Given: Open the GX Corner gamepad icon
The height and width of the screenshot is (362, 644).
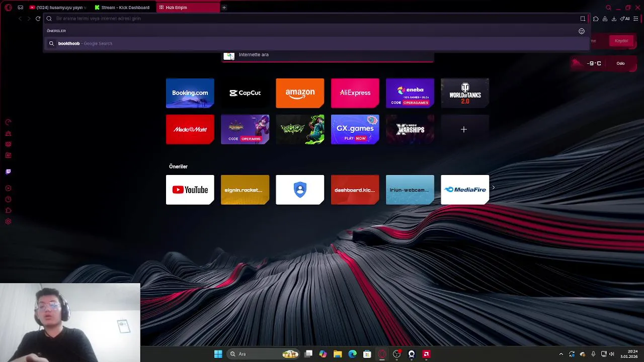Looking at the screenshot, I should click(20, 8).
